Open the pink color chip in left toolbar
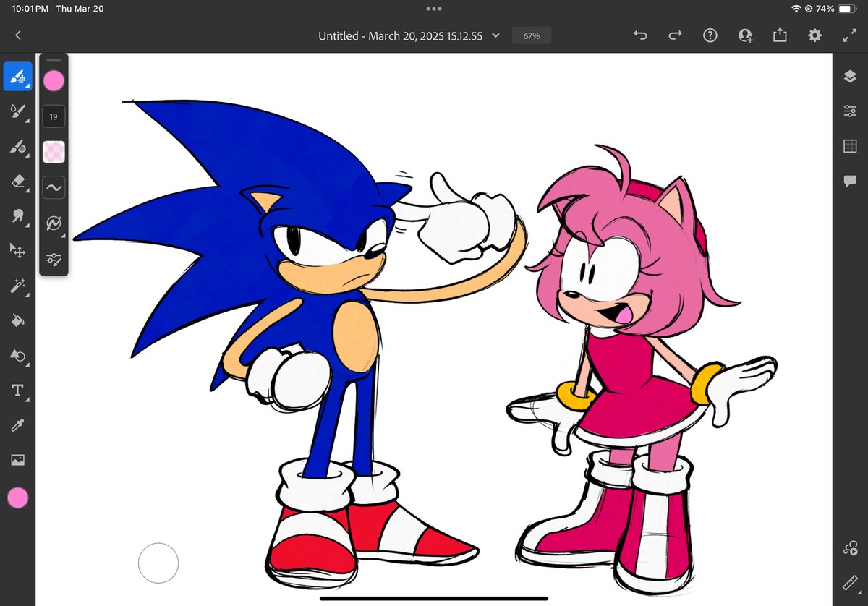 point(17,498)
